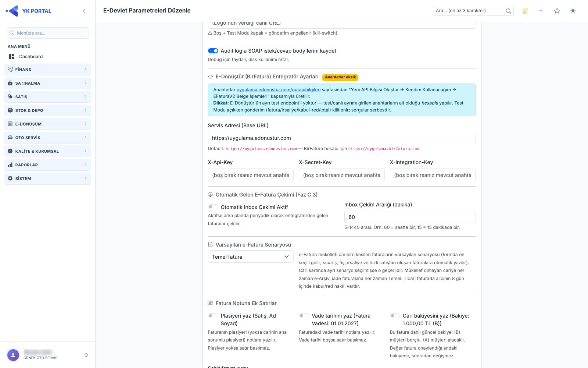Screen dimensions: 588x368
Task: Click the favorites star icon
Action: [x=557, y=11]
